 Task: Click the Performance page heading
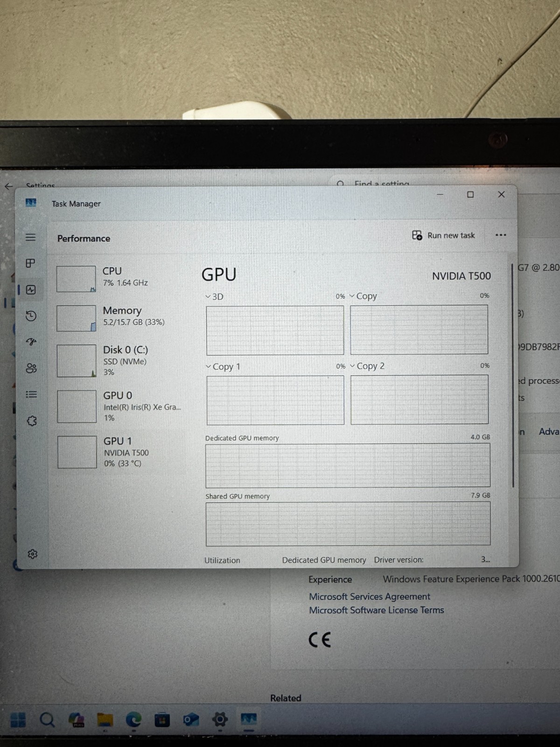(84, 239)
